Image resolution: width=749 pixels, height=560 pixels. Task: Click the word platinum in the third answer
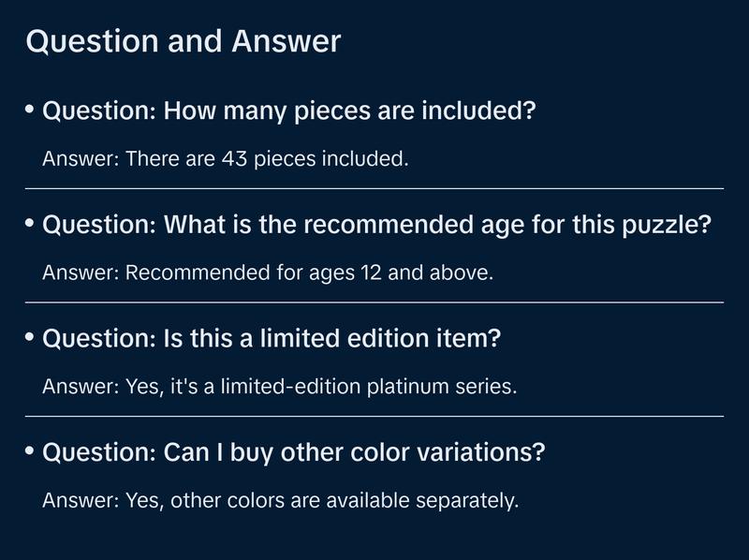(x=411, y=388)
